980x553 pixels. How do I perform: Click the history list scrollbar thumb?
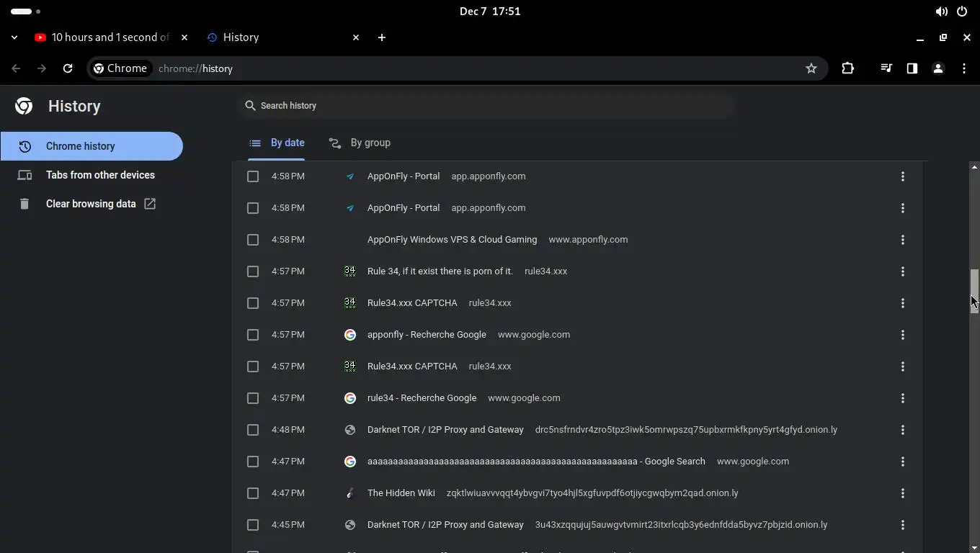[x=974, y=289]
